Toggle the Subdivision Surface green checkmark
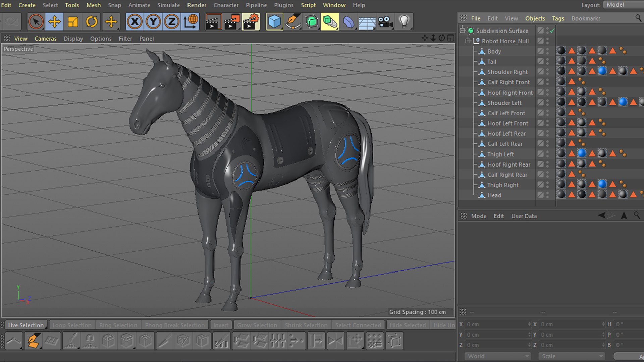Image resolution: width=644 pixels, height=362 pixels. [552, 31]
